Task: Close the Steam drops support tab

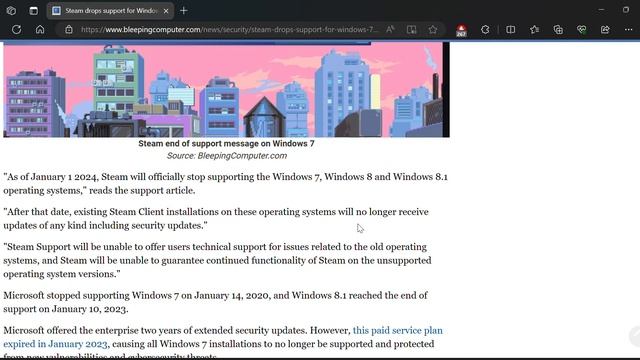Action: [166, 11]
